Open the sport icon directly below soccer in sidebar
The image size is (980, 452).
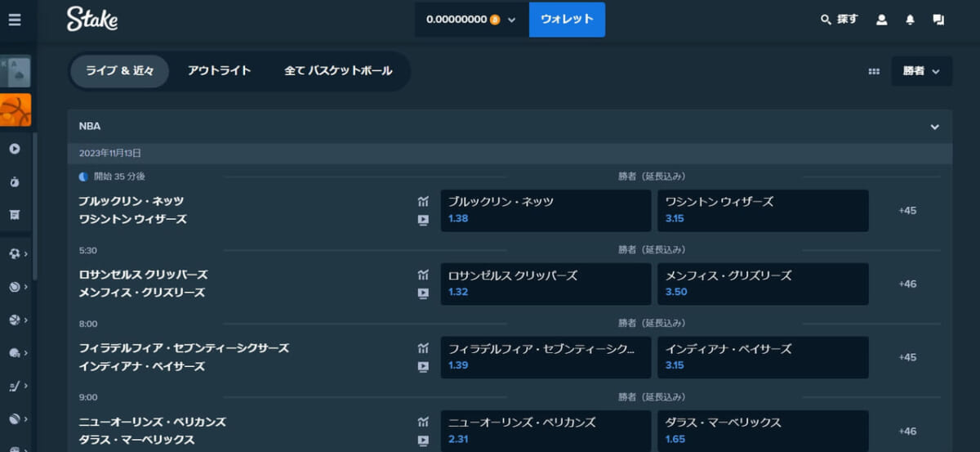(x=14, y=287)
